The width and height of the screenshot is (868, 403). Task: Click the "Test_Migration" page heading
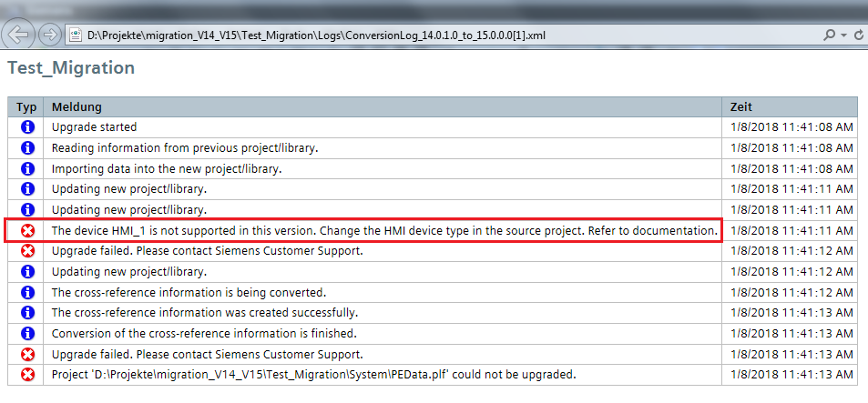click(x=71, y=68)
